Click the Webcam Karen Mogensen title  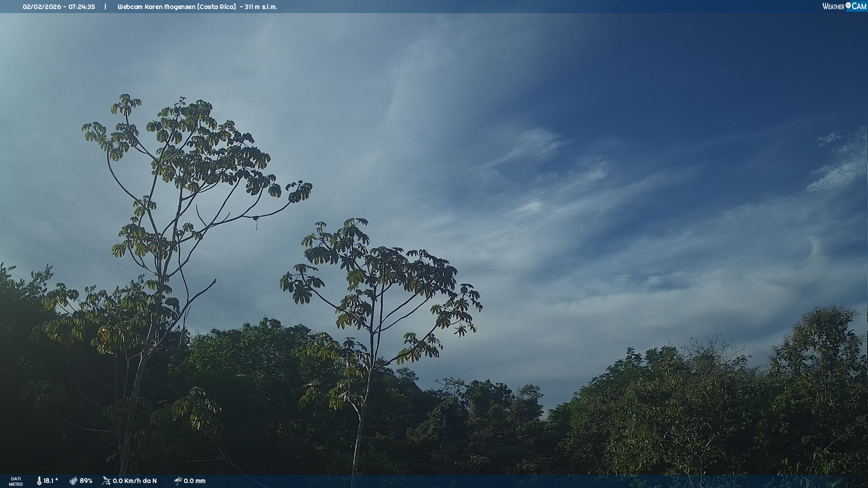click(x=156, y=7)
